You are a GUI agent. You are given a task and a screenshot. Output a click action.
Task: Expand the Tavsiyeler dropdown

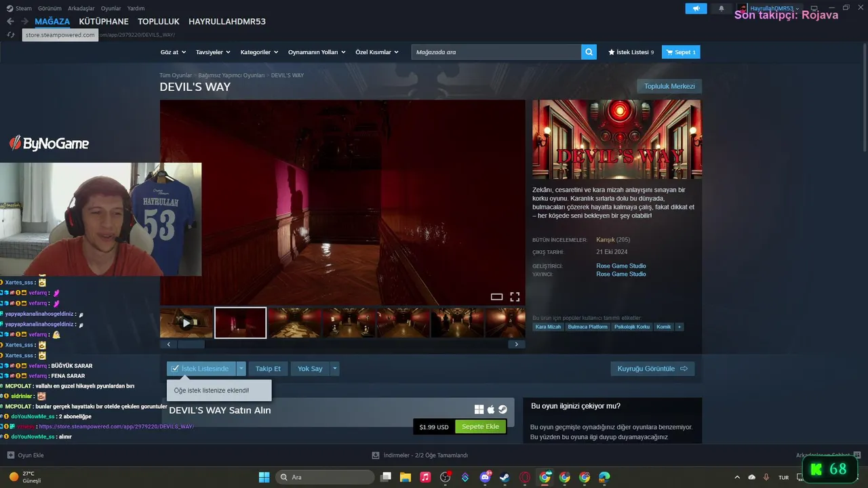pos(213,52)
